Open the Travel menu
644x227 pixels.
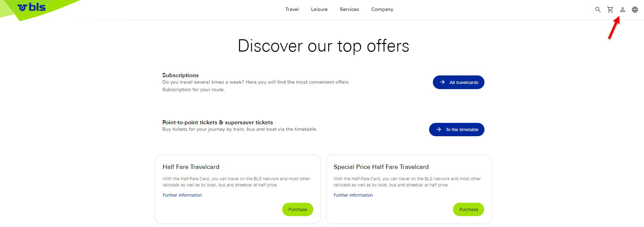[x=292, y=9]
